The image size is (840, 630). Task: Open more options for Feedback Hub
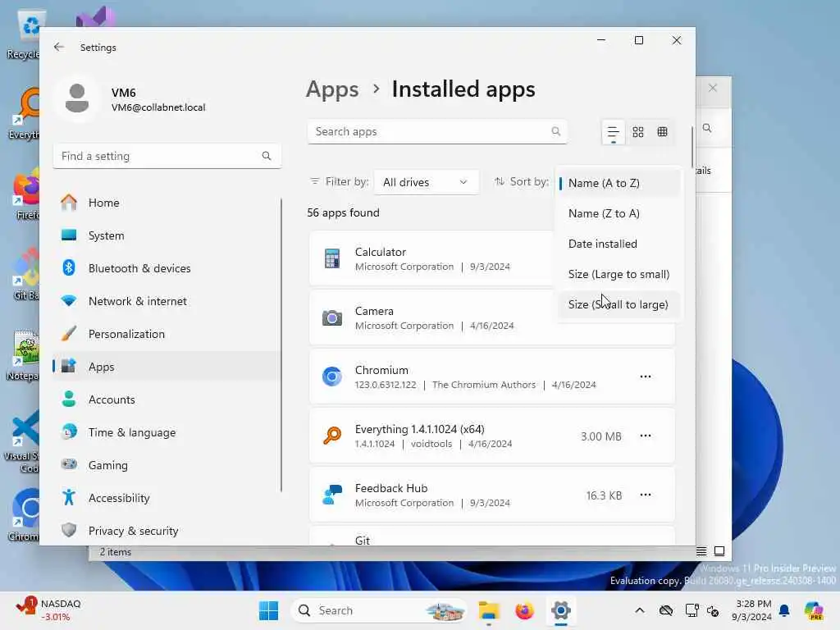pos(646,495)
